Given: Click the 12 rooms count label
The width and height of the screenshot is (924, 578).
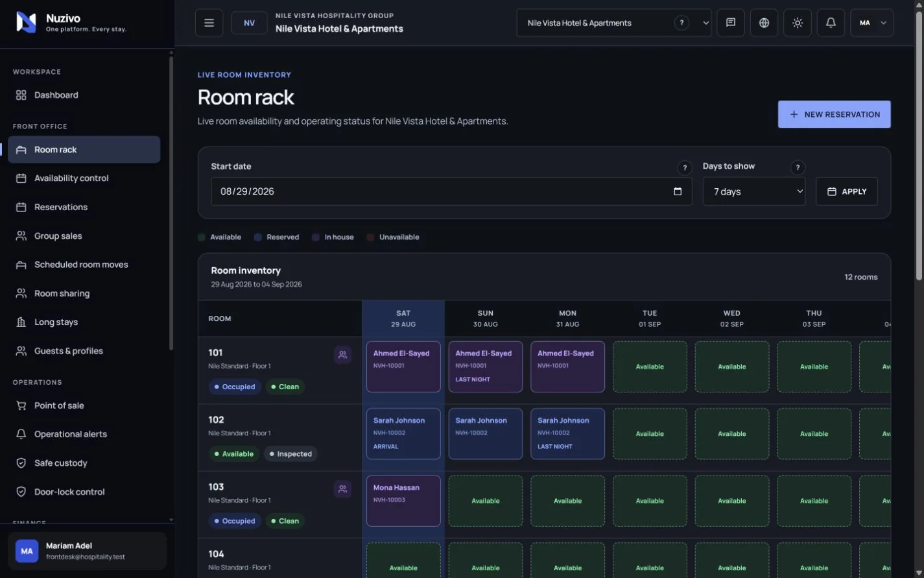Looking at the screenshot, I should pyautogui.click(x=861, y=277).
